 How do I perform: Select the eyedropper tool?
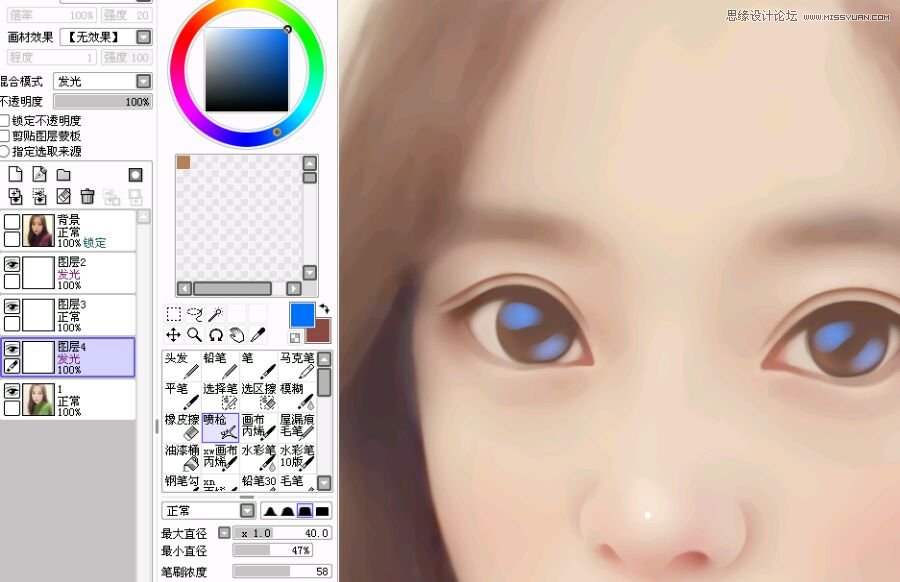point(258,335)
